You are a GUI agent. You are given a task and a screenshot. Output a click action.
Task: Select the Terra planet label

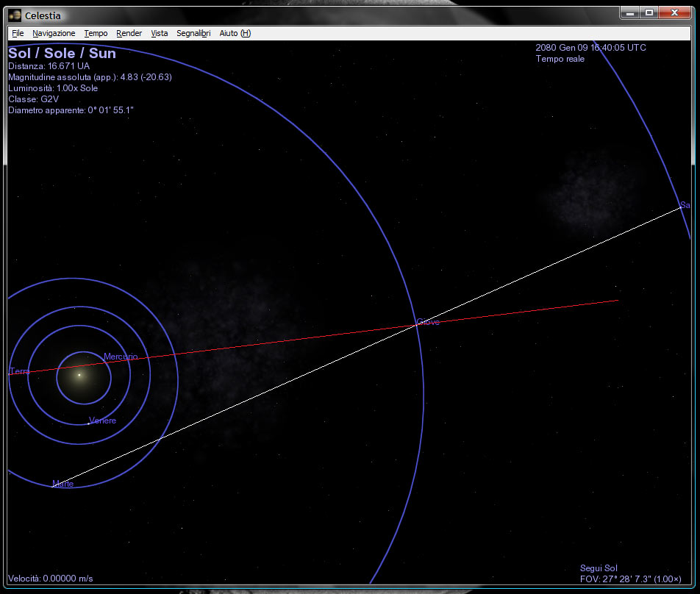click(x=19, y=371)
